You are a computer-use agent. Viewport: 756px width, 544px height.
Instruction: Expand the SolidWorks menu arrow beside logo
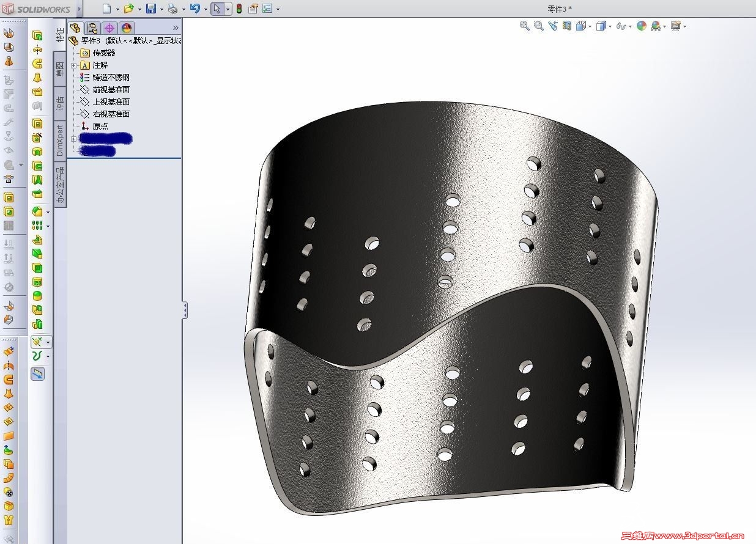tap(80, 9)
